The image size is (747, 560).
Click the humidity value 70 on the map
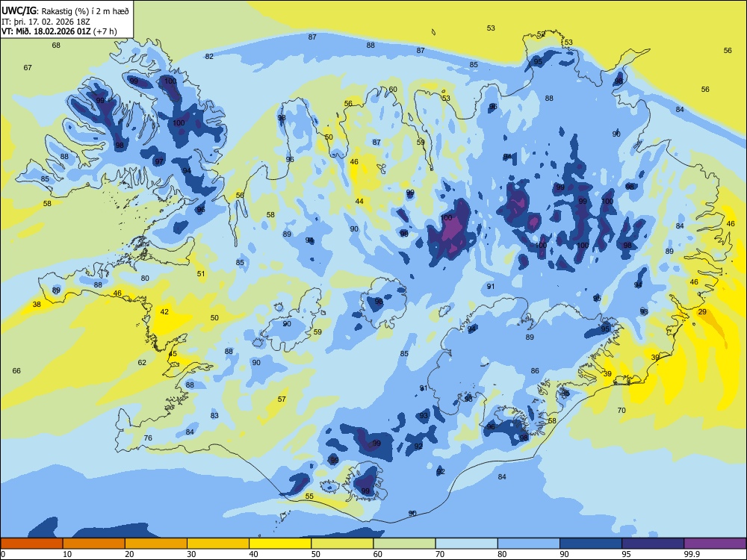[622, 411]
